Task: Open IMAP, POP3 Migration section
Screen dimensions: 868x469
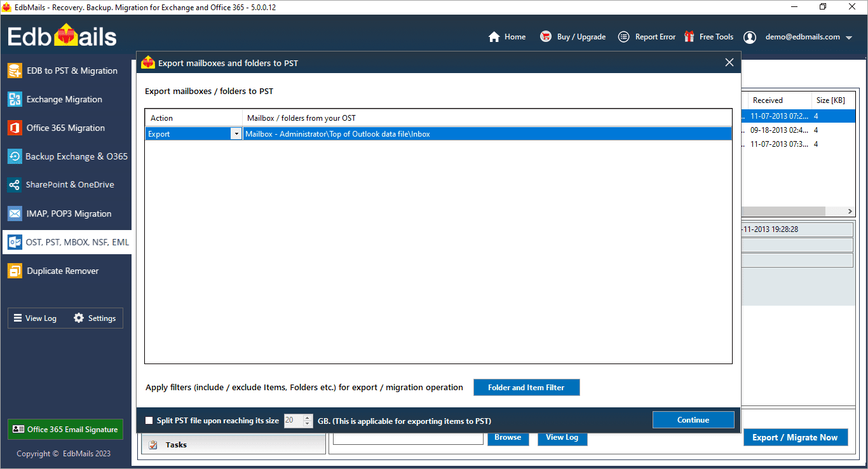Action: (x=67, y=214)
